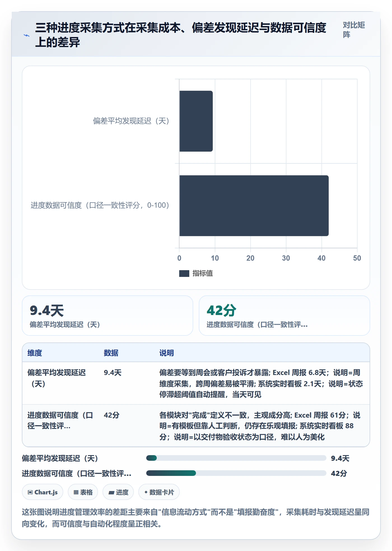Click the main title 三种进度采集方式
The height and width of the screenshot is (551, 392).
coord(181,35)
